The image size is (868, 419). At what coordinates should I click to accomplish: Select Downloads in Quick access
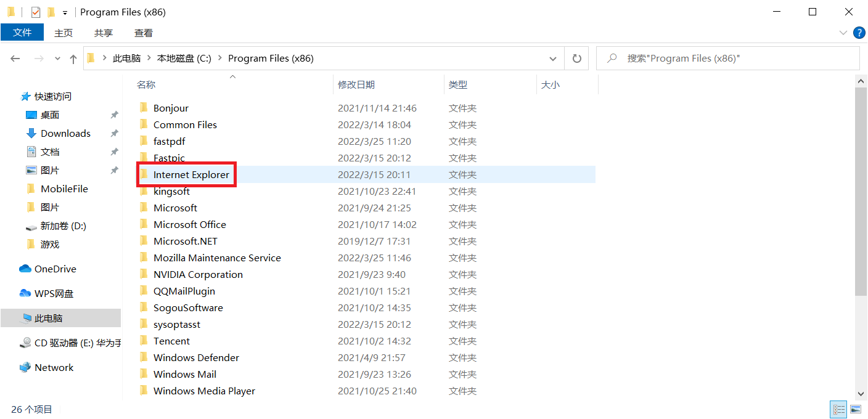pyautogui.click(x=65, y=134)
